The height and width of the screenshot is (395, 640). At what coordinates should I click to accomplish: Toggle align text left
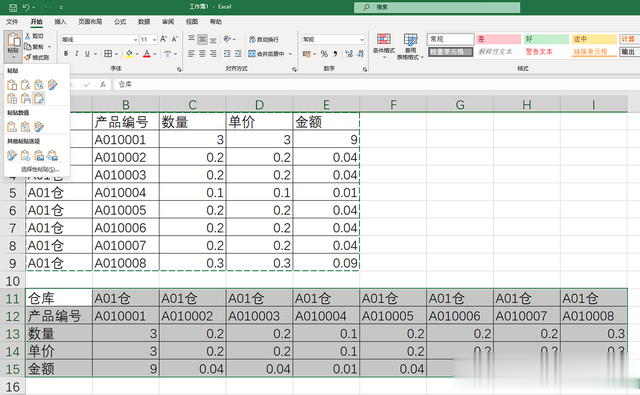point(191,53)
